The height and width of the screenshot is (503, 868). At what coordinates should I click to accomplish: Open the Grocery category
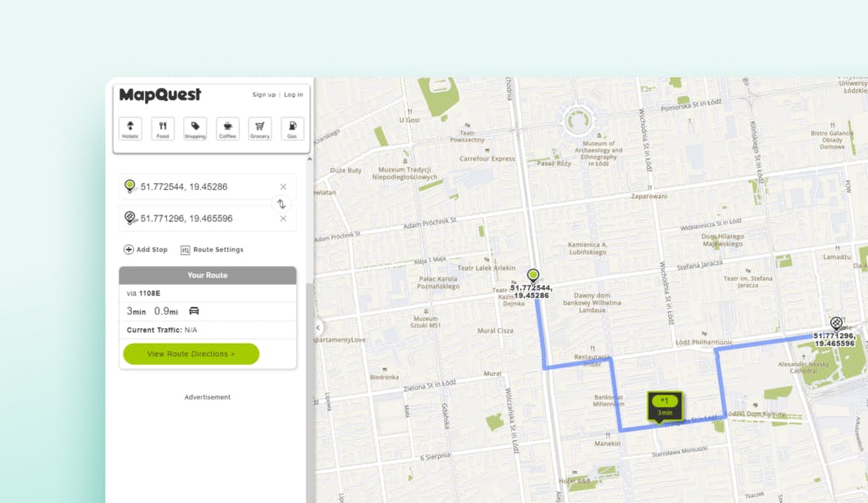click(259, 129)
